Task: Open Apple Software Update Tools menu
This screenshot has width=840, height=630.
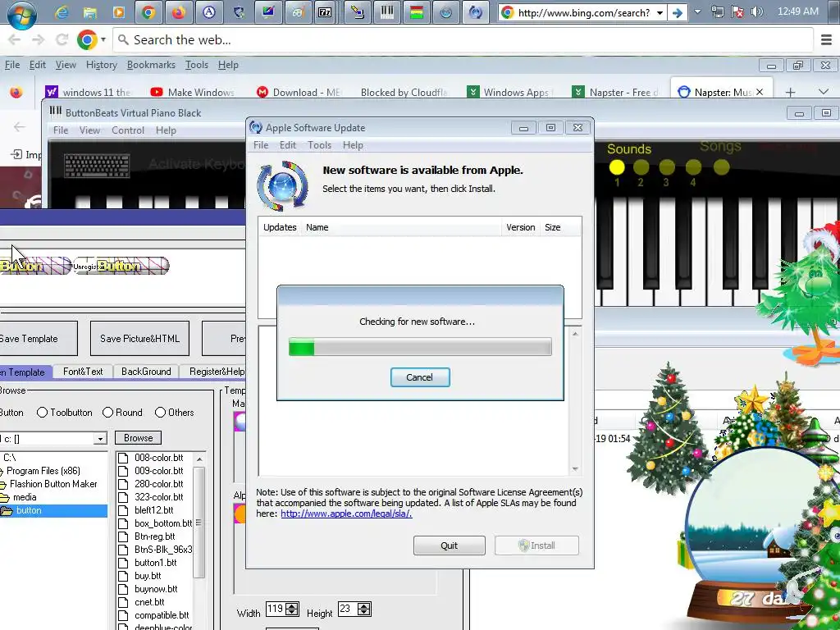Action: pyautogui.click(x=319, y=145)
